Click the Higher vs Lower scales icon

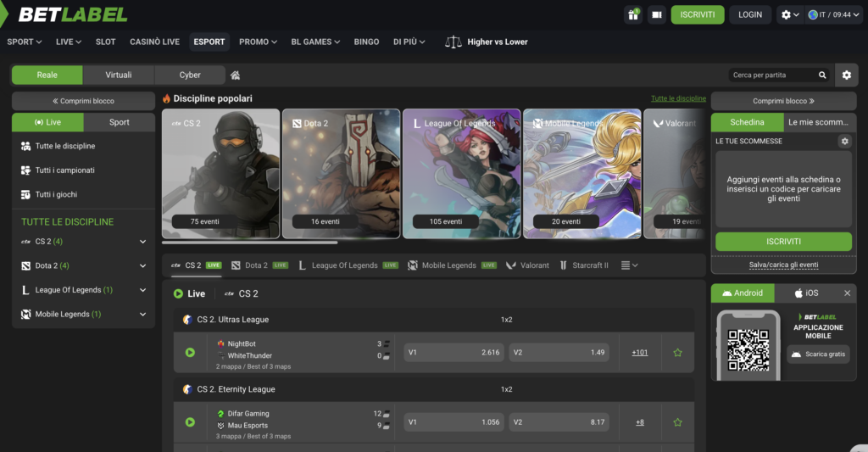453,42
